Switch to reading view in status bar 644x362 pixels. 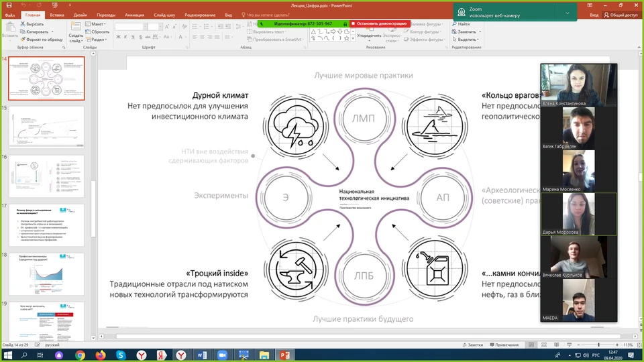pos(557,345)
